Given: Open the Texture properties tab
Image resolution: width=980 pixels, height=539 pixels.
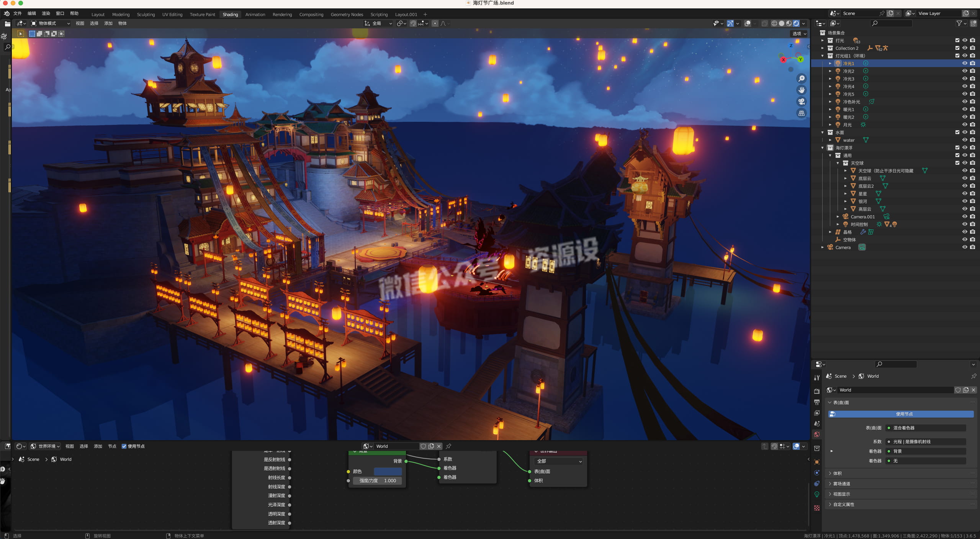Looking at the screenshot, I should point(817,508).
